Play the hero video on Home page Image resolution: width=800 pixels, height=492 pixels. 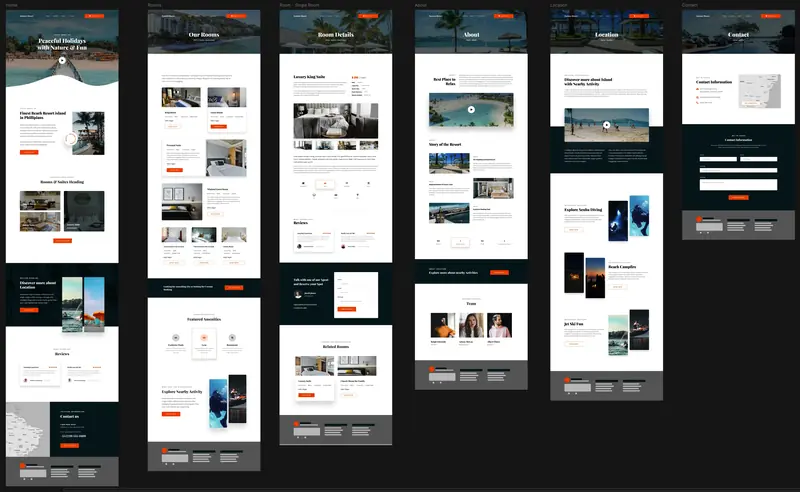[62, 60]
